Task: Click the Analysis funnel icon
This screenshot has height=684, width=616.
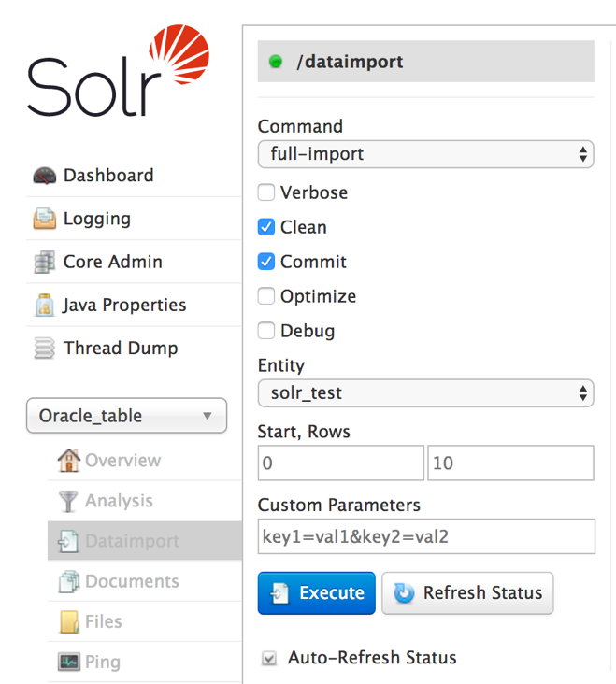Action: 68,502
